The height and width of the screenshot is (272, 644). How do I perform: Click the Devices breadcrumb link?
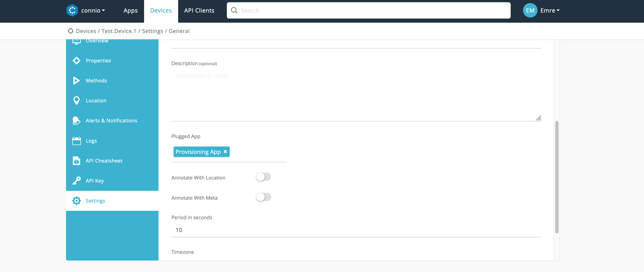tap(86, 31)
